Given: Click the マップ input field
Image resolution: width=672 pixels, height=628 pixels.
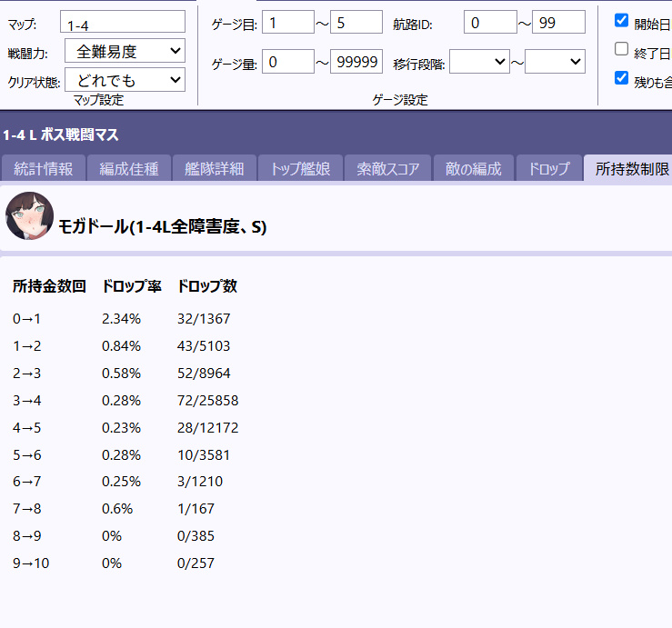Looking at the screenshot, I should pyautogui.click(x=122, y=23).
